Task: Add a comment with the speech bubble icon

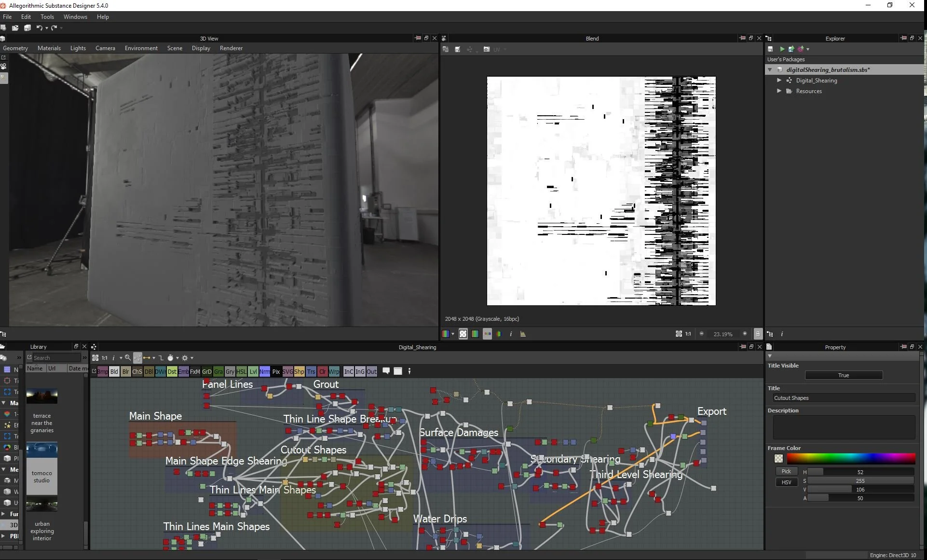Action: (x=386, y=371)
